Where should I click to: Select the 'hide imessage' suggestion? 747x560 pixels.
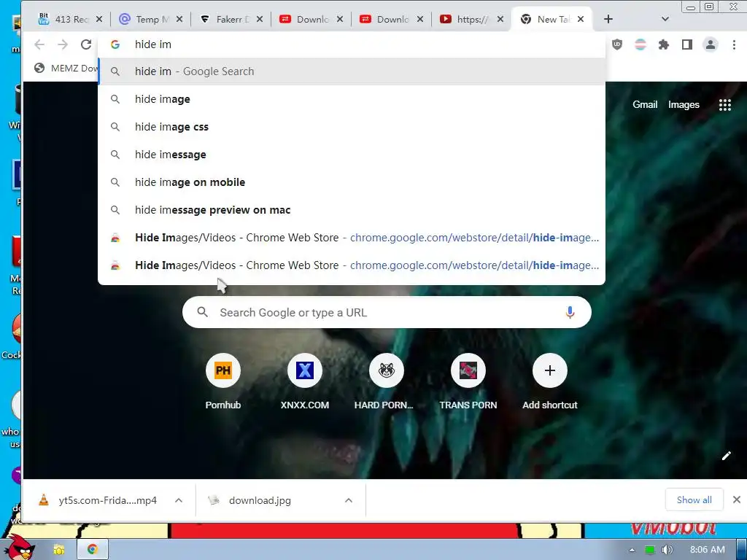click(352, 155)
